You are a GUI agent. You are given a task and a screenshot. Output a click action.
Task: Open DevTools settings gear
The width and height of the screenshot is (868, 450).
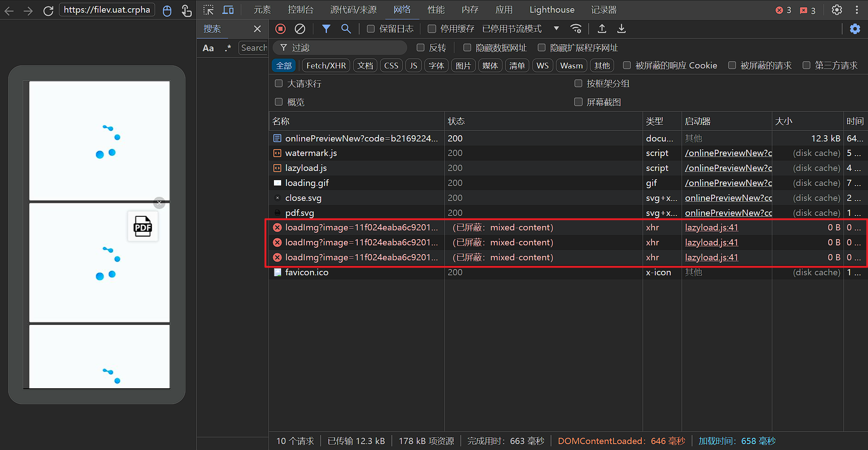click(x=837, y=10)
